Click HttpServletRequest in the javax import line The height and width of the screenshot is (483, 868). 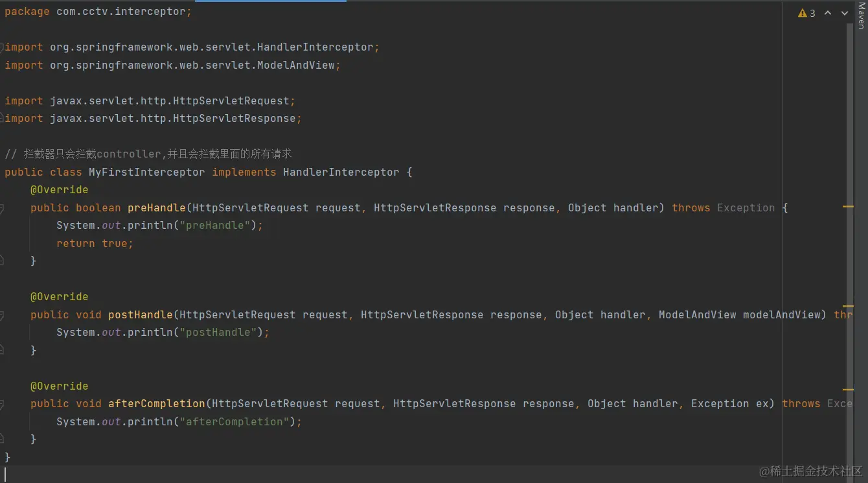tap(231, 101)
